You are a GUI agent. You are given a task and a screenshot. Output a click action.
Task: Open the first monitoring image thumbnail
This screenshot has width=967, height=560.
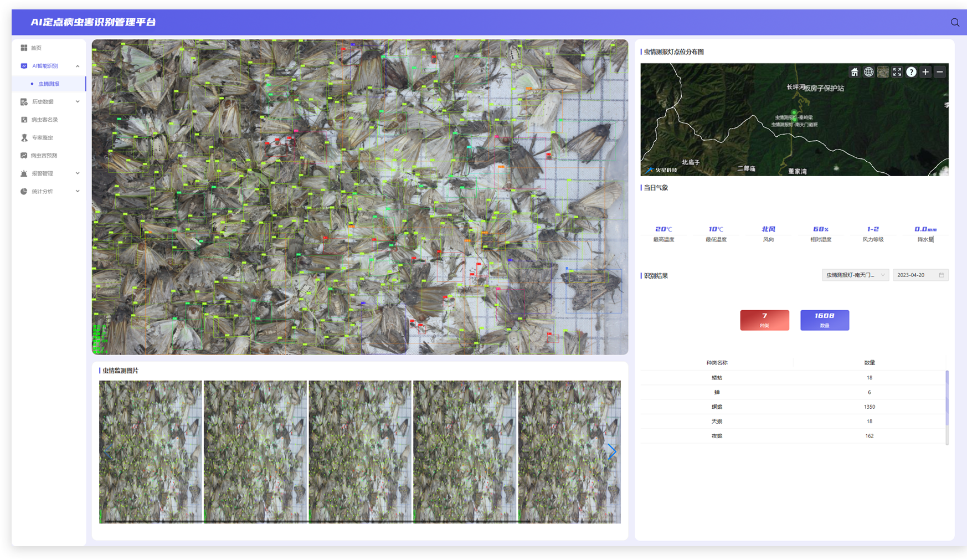click(151, 451)
